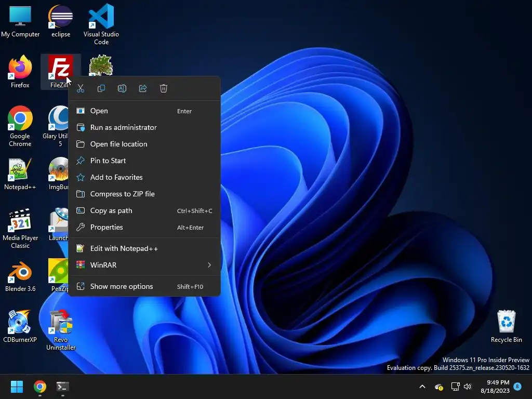Choose Edit with Notepad++
This screenshot has width=532, height=399.
[144, 249]
